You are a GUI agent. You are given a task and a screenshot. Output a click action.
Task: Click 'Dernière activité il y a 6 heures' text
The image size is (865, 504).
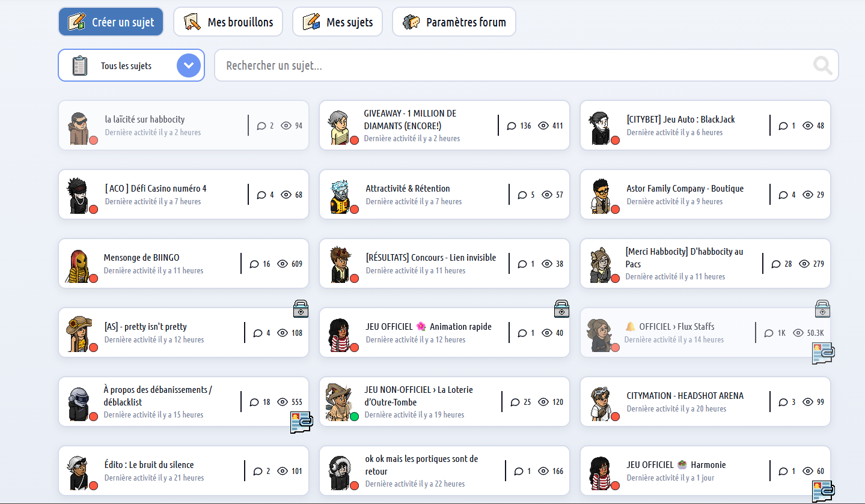click(674, 133)
